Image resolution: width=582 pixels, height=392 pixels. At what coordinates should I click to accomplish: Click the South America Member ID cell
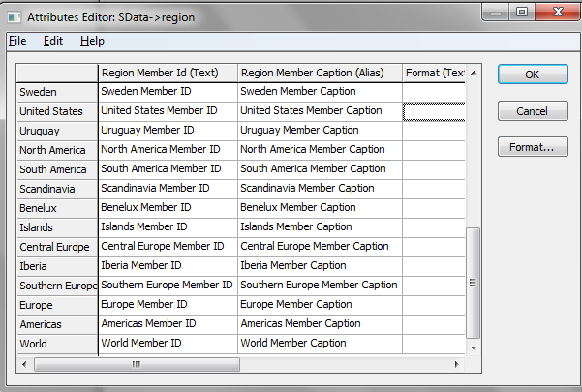pyautogui.click(x=168, y=169)
